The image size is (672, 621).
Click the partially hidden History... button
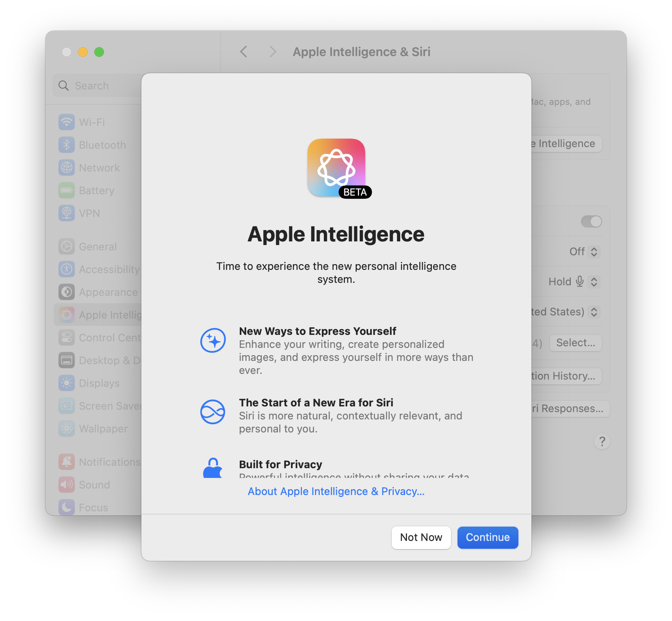click(567, 376)
